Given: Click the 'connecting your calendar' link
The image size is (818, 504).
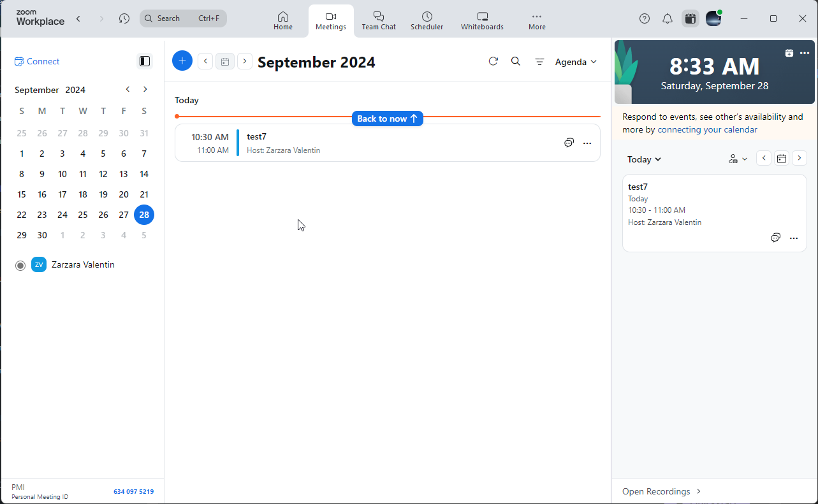Looking at the screenshot, I should (707, 129).
